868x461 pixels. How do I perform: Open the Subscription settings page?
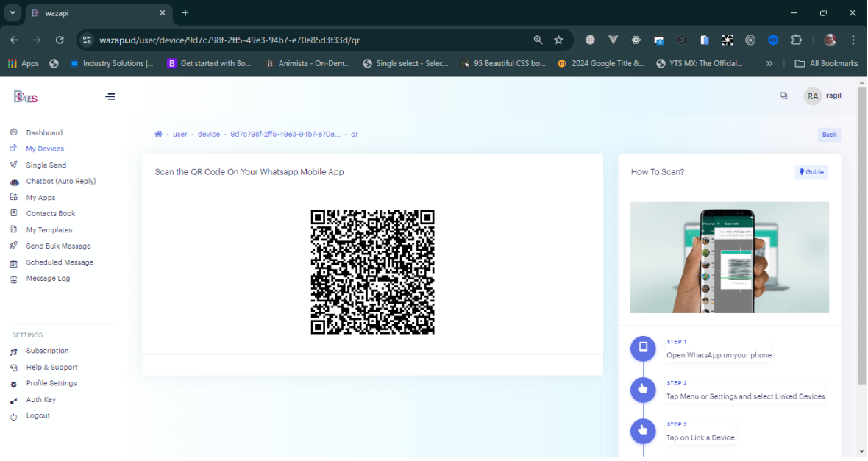(x=47, y=351)
